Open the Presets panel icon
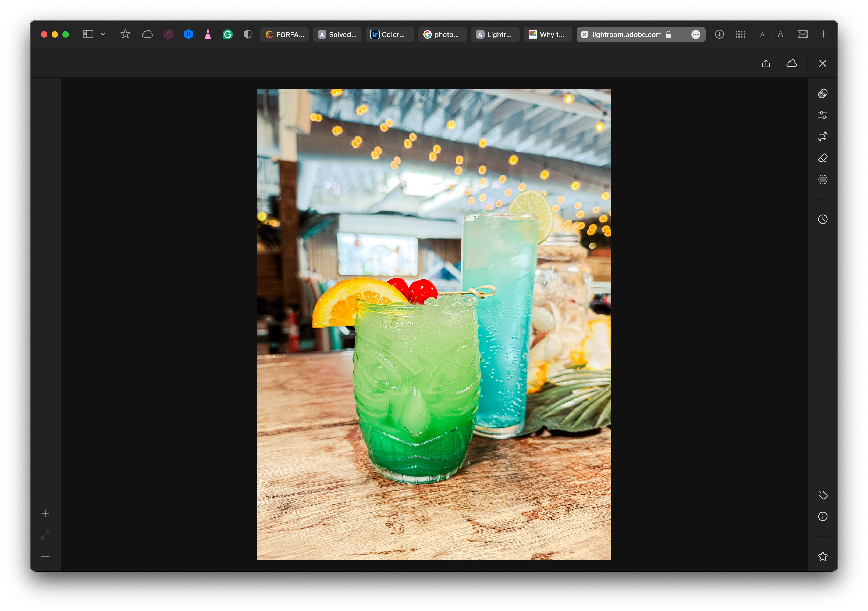868x611 pixels. pos(823,93)
